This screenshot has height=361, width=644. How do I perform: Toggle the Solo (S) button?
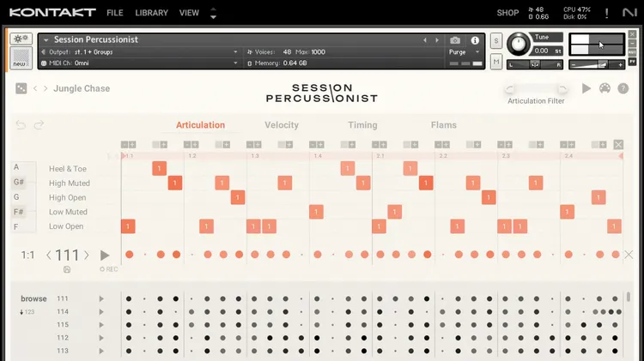point(496,41)
